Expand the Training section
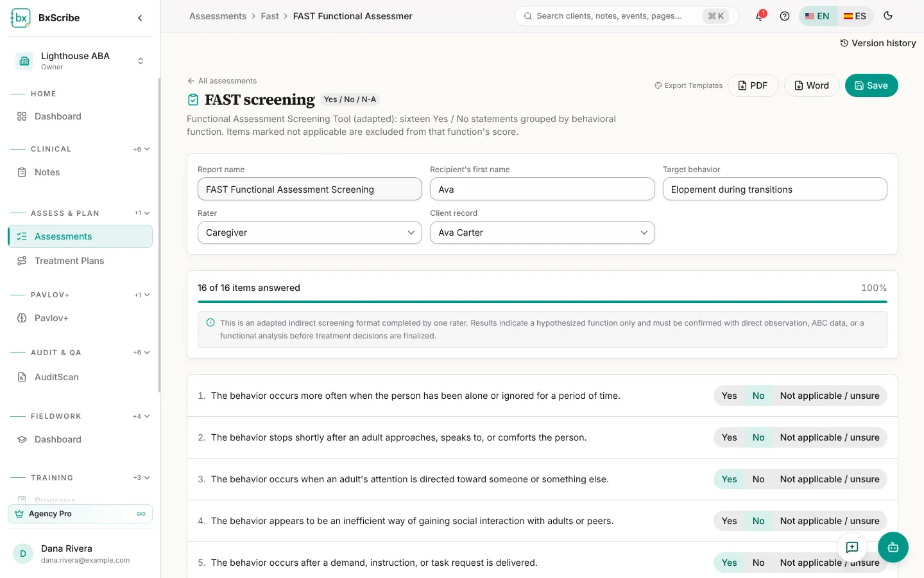The image size is (924, 578). [x=142, y=478]
